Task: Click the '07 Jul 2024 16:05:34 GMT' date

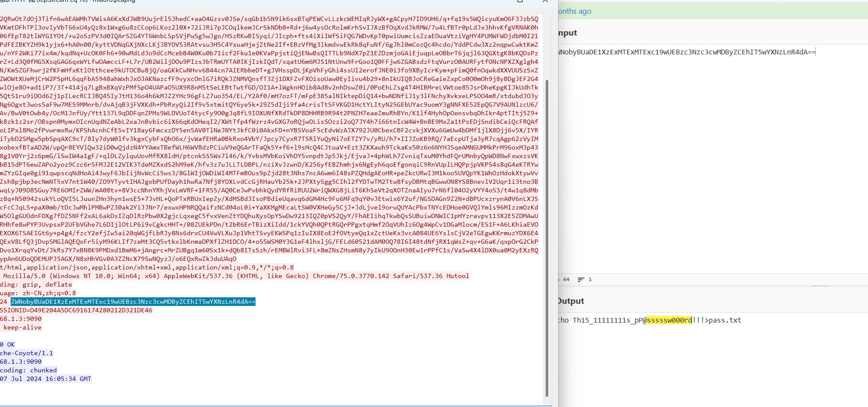Action: (45, 379)
